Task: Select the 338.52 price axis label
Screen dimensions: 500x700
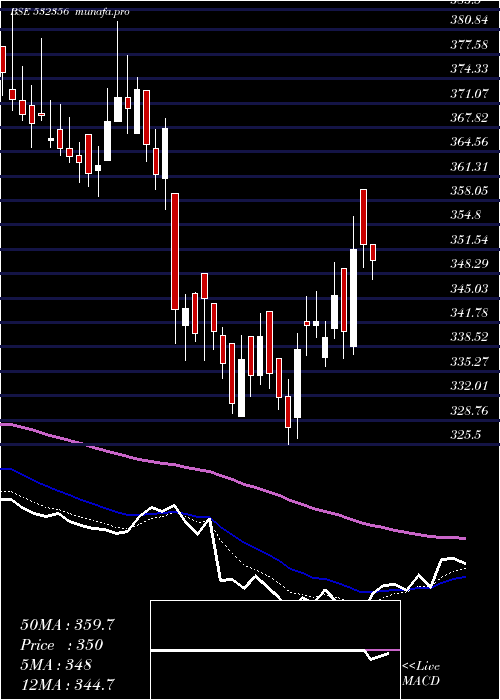Action: pyautogui.click(x=468, y=337)
